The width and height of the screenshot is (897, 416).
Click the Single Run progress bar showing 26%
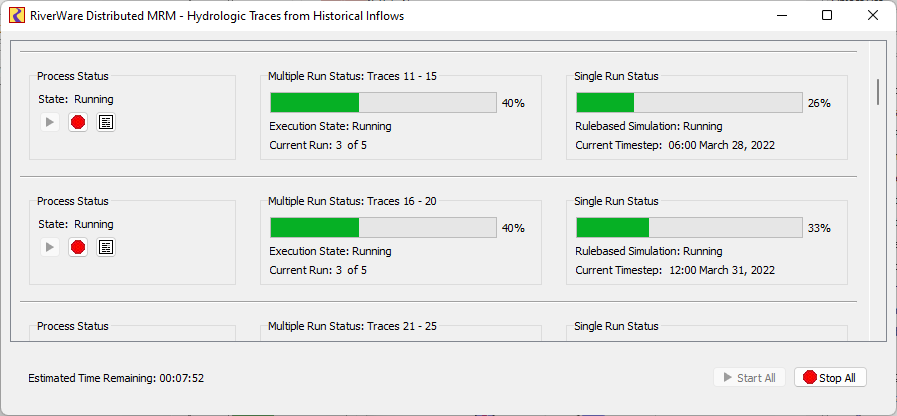coord(689,102)
